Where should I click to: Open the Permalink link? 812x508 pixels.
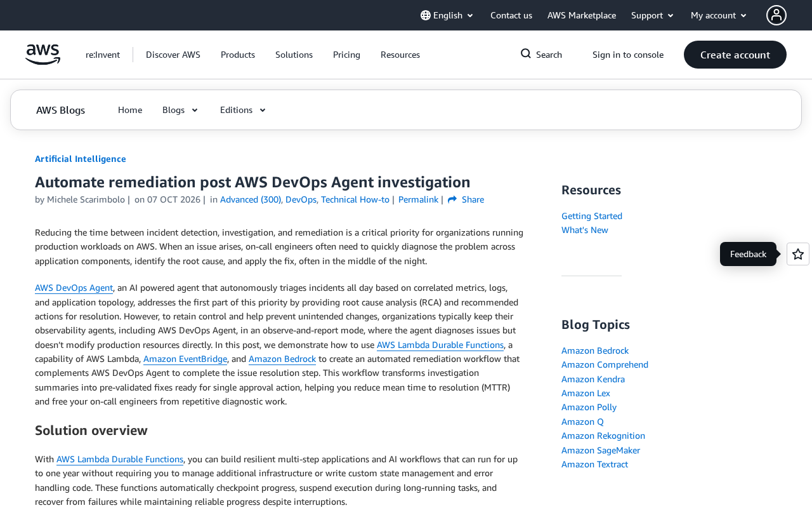click(x=418, y=199)
